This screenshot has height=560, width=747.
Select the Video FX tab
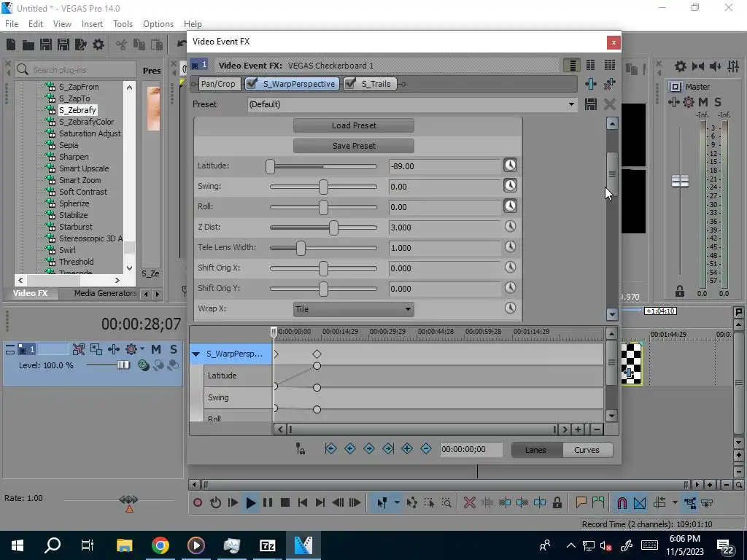pos(31,293)
